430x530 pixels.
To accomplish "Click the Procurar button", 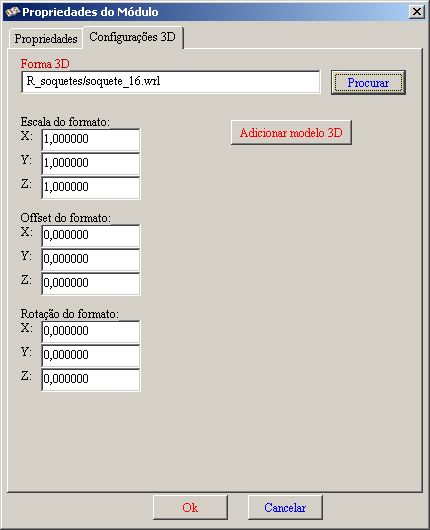I will [x=368, y=82].
